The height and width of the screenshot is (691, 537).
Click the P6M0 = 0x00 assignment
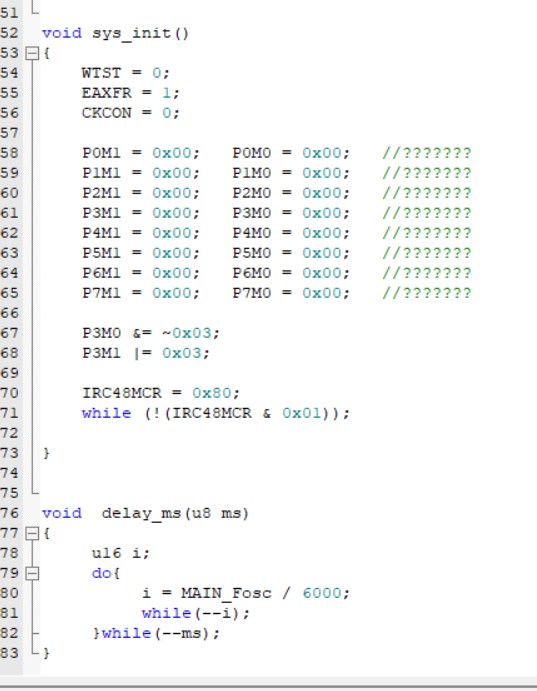click(291, 273)
